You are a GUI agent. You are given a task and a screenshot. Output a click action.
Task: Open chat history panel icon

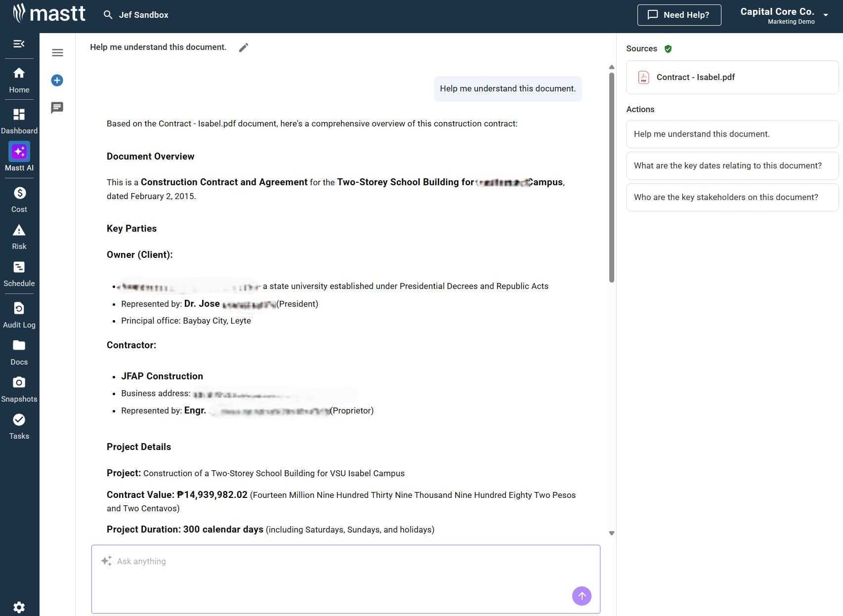click(57, 107)
